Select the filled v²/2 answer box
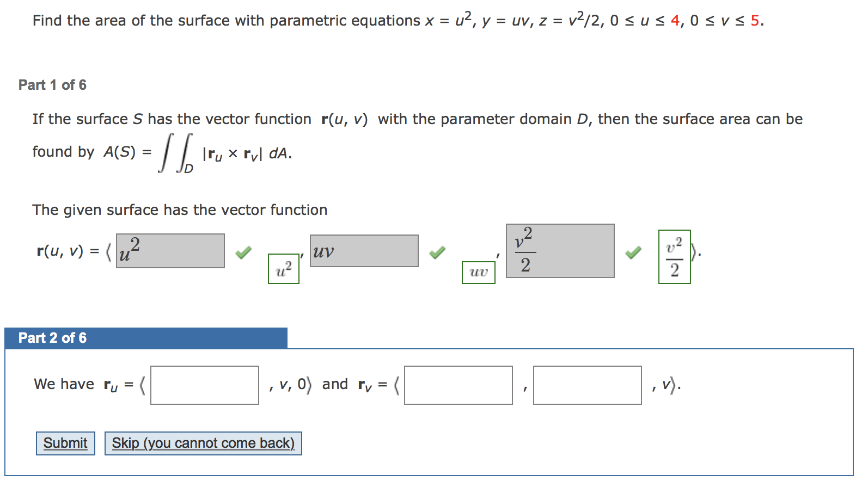 [560, 251]
